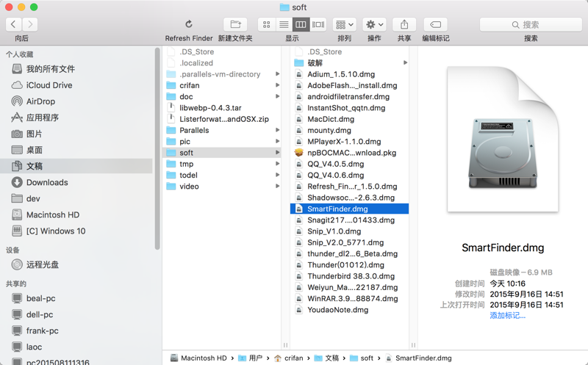
Task: Select Snip_V2.0_5771.dmg file
Action: pyautogui.click(x=350, y=242)
